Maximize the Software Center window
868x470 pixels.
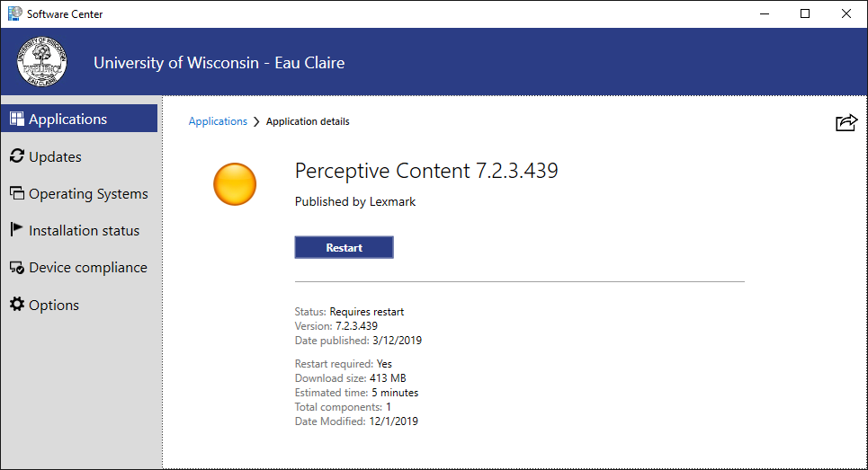tap(805, 13)
